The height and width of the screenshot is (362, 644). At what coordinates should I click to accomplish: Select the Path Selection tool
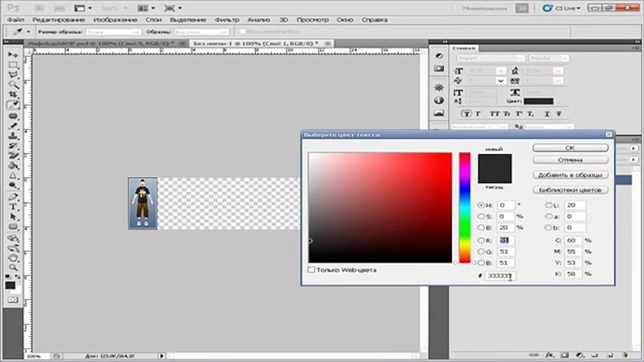tap(13, 217)
